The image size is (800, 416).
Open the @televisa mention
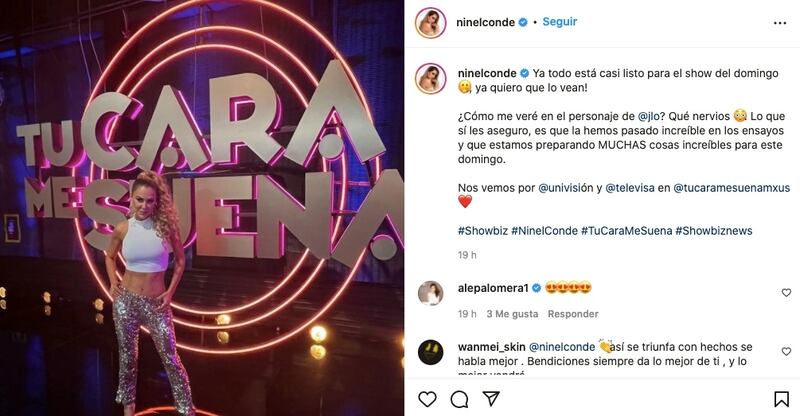(630, 188)
